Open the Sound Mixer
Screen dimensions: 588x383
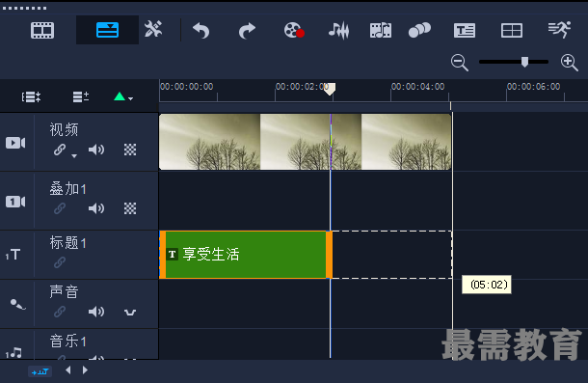click(339, 31)
